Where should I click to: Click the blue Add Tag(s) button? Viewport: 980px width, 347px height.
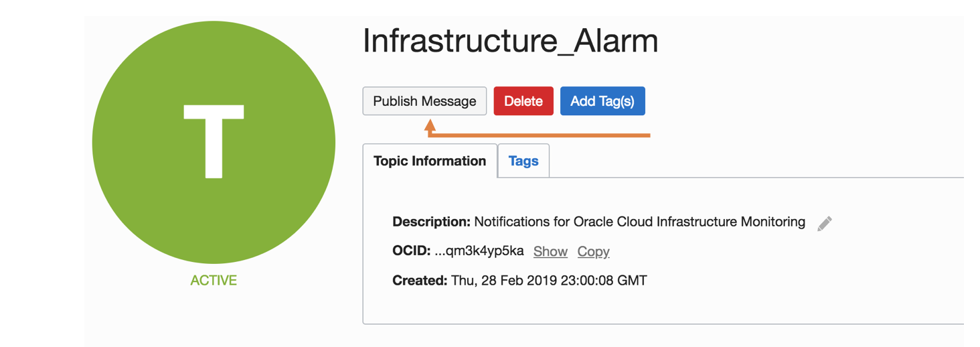602,101
